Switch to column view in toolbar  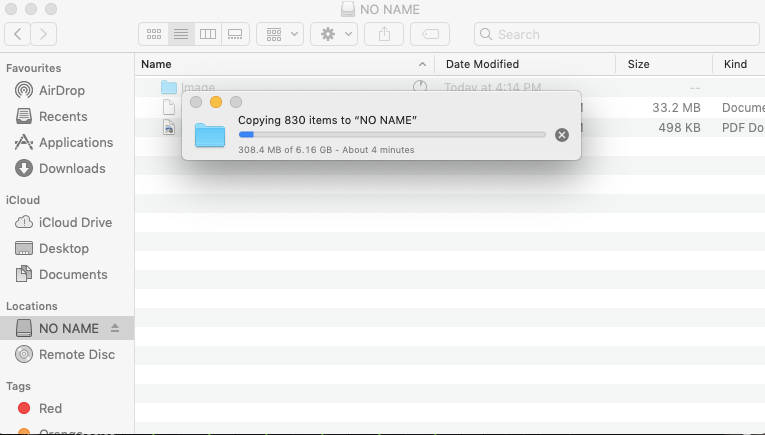(x=208, y=34)
